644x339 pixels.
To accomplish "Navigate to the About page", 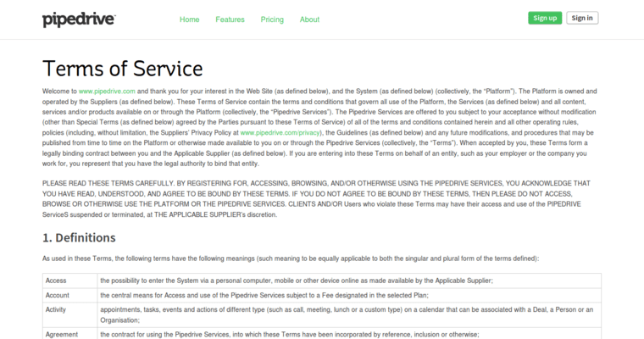I will coord(309,19).
